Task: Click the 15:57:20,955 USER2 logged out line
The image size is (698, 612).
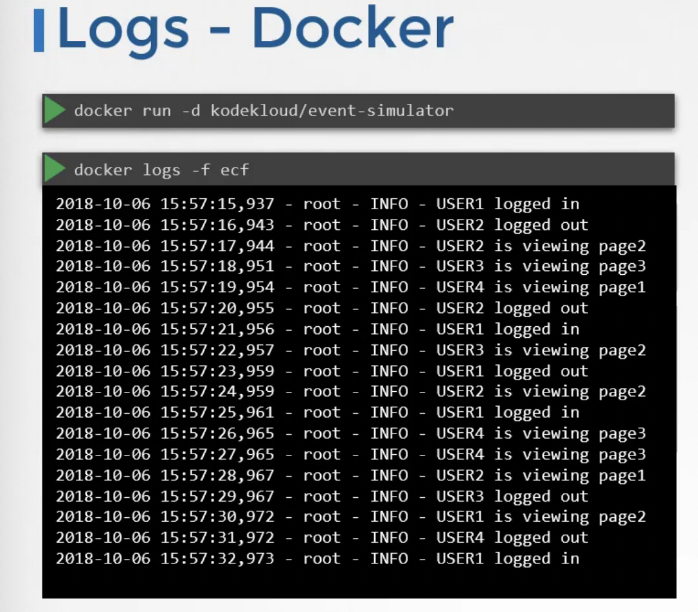Action: [x=322, y=308]
